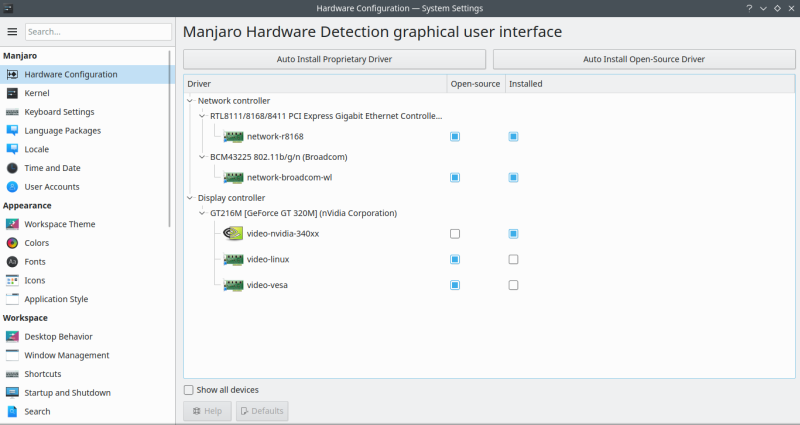800x425 pixels.
Task: Click the Icons settings icon
Action: [12, 281]
